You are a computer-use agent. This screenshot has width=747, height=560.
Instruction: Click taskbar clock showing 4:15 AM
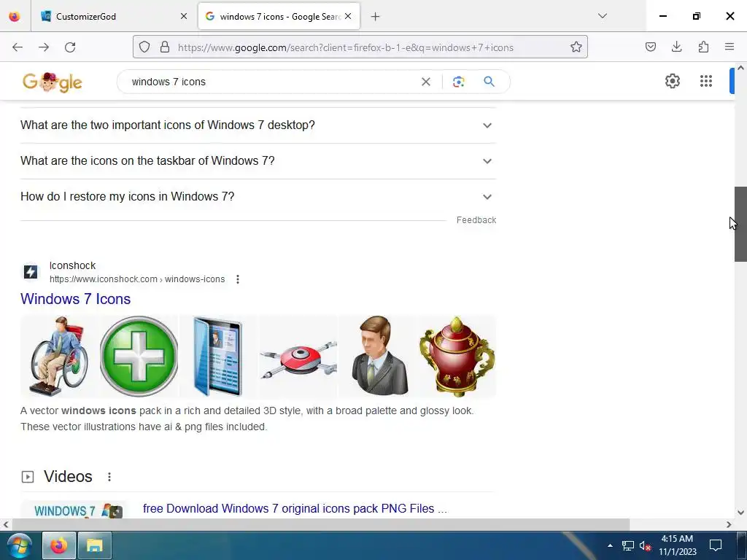[x=678, y=545]
